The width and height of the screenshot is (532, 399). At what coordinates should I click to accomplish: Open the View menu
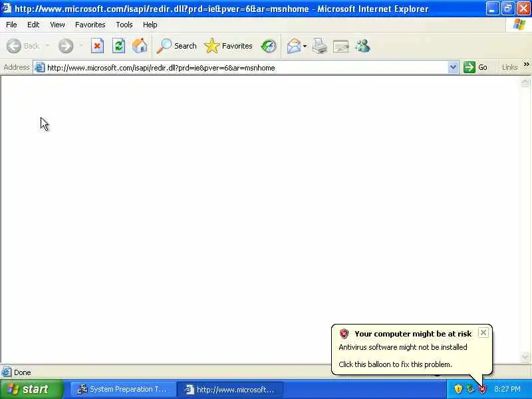point(57,25)
